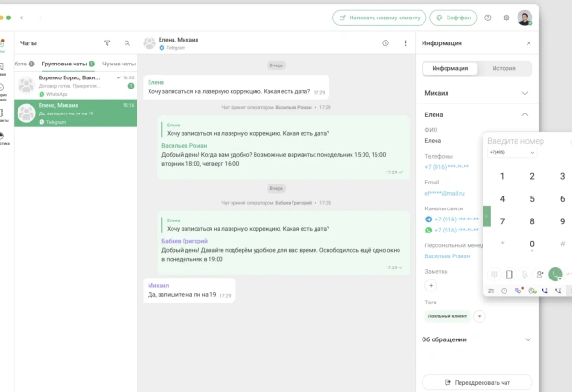Switch to the История tab

[x=504, y=68]
